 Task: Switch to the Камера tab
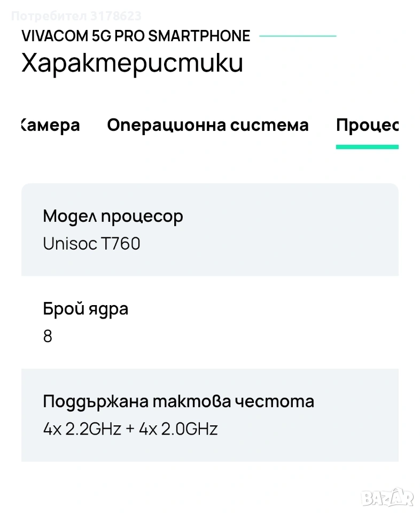coord(51,126)
